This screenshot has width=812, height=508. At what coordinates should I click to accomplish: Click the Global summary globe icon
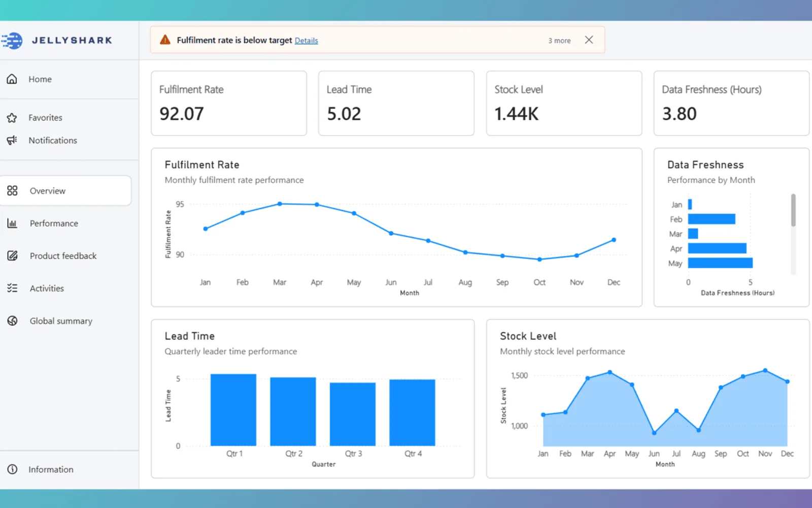click(12, 321)
